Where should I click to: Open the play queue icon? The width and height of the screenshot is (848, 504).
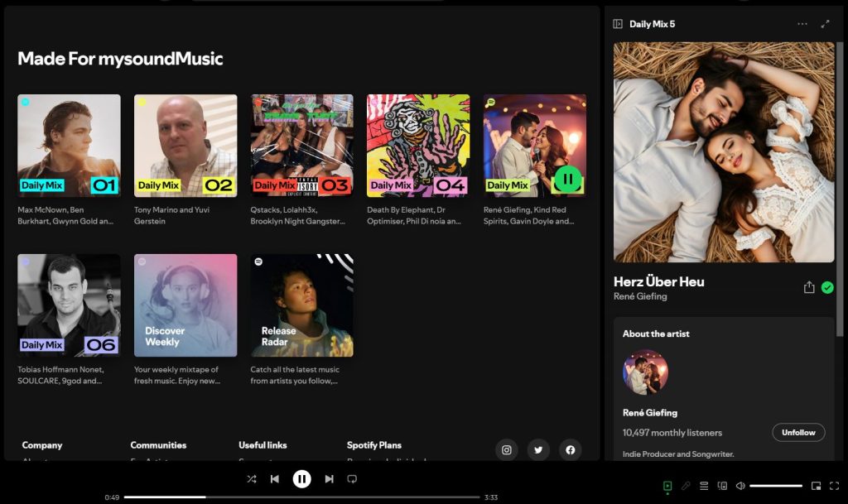704,486
